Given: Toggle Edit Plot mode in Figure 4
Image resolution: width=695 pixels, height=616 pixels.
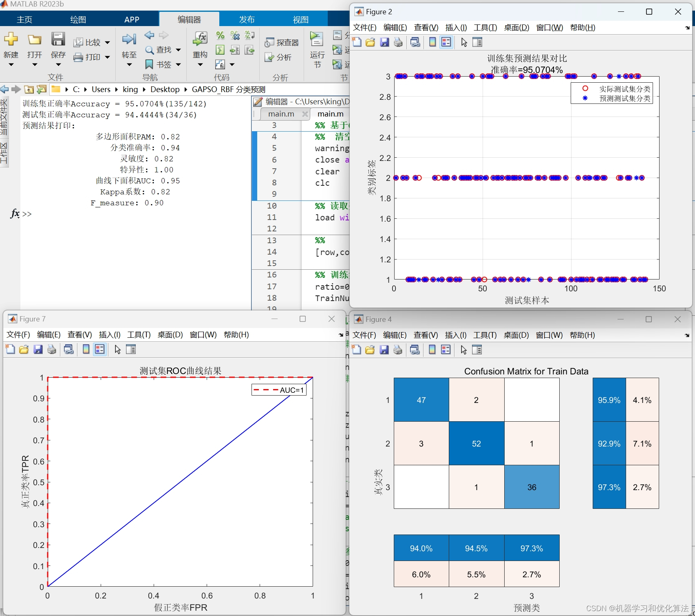Looking at the screenshot, I should point(463,350).
